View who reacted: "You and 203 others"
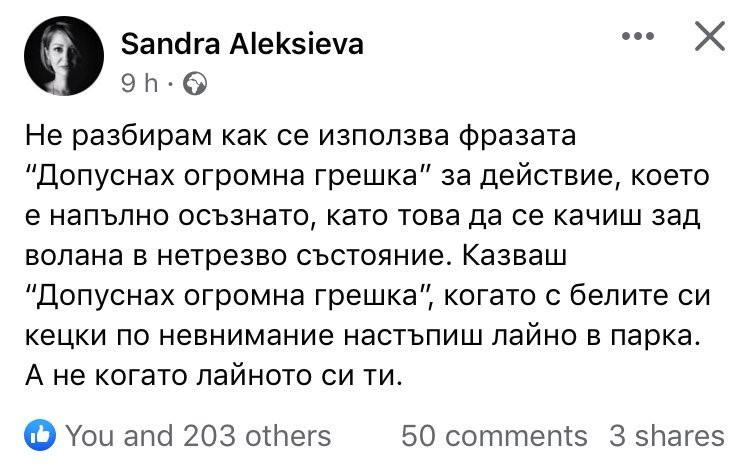Screen dimensions: 750x467 [198, 435]
